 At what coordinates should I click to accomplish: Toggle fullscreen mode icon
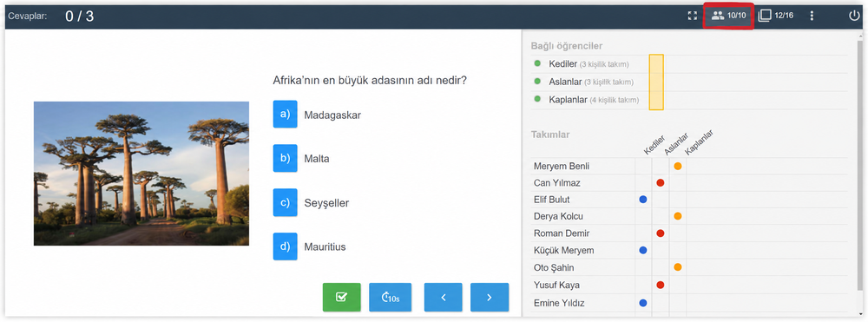(692, 16)
